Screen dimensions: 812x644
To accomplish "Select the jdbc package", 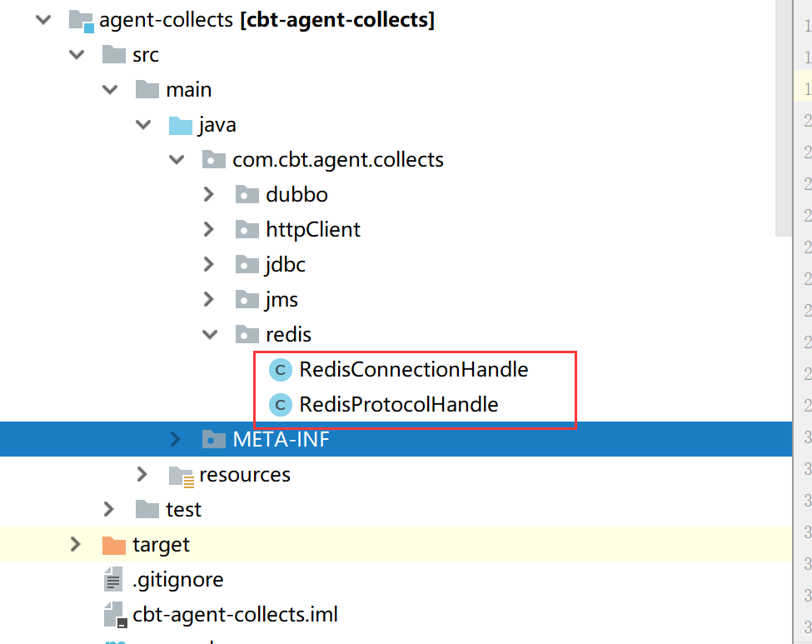I will tap(285, 265).
